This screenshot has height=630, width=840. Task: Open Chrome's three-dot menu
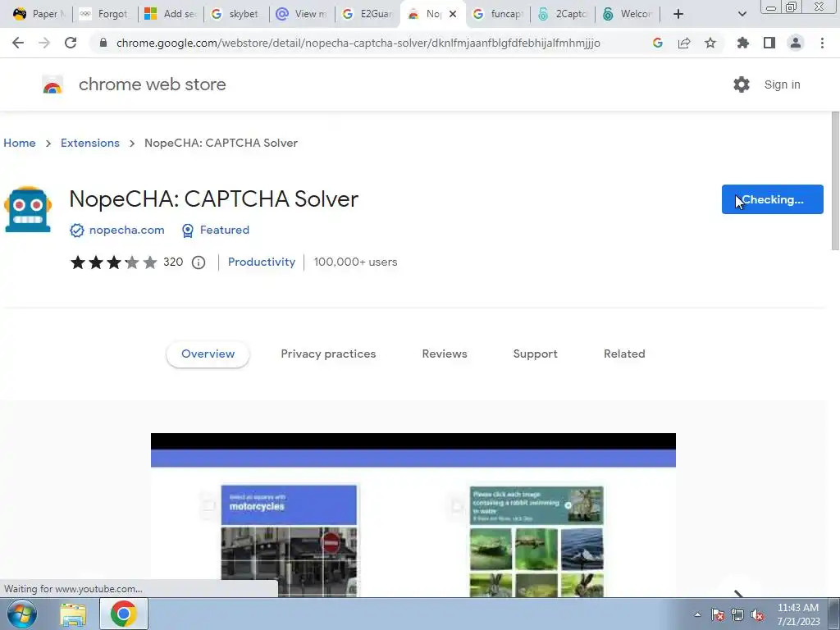(822, 43)
